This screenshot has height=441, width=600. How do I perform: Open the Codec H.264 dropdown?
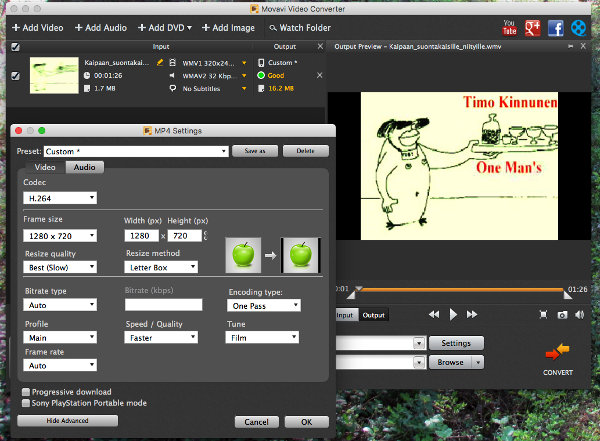[x=60, y=198]
